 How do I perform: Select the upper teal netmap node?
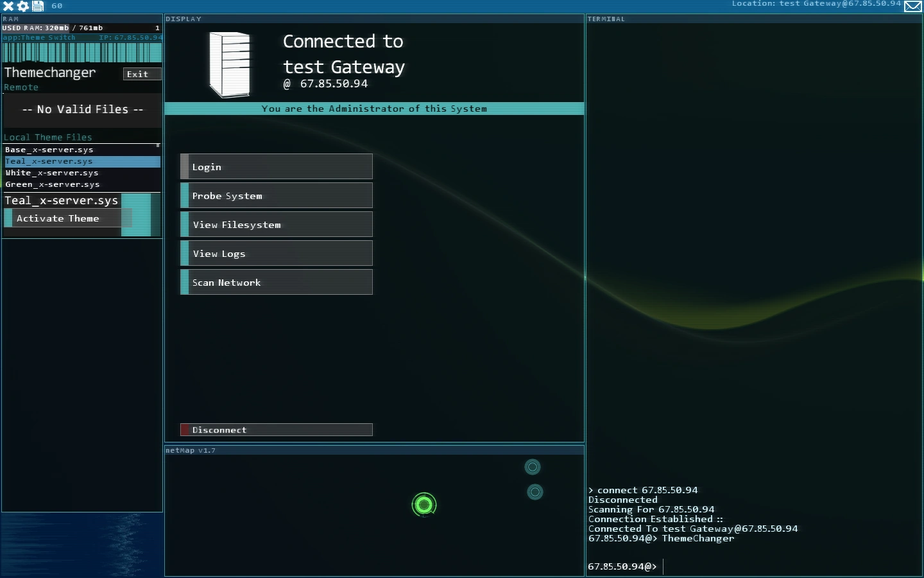[x=533, y=467]
